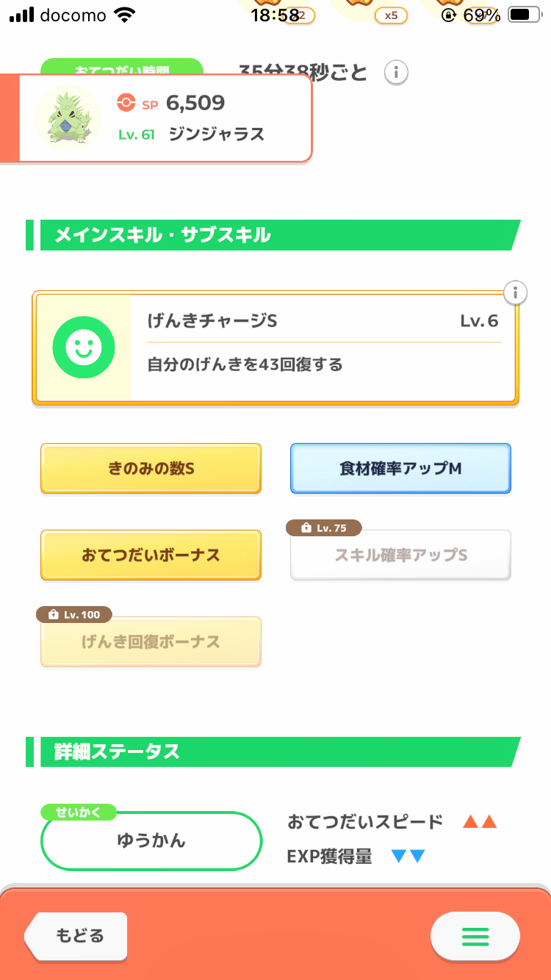The width and height of the screenshot is (551, 980).
Task: Tap the green smiley skill icon
Action: [x=84, y=348]
